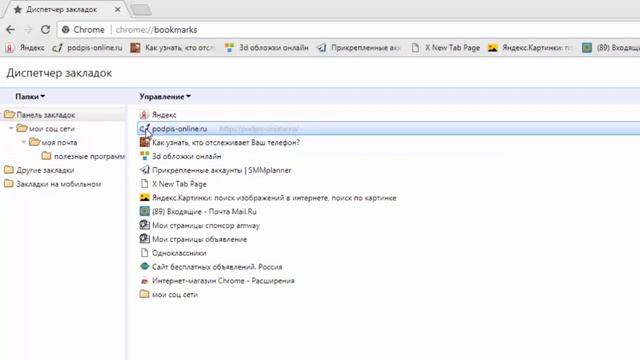Click Одноклассники page icon
Viewport: 640px width, 360px height.
pyautogui.click(x=144, y=253)
